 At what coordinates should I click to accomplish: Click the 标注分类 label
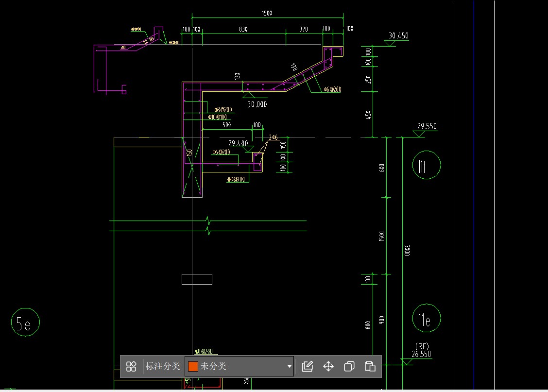[163, 366]
